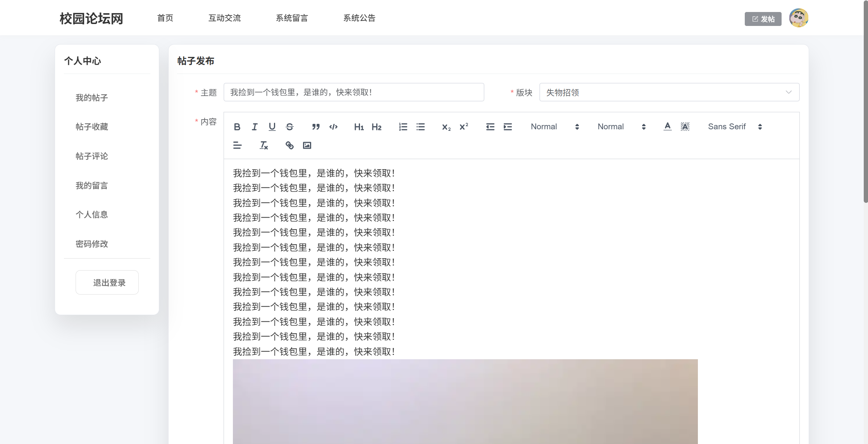
Task: Toggle bullet list formatting
Action: (420, 127)
